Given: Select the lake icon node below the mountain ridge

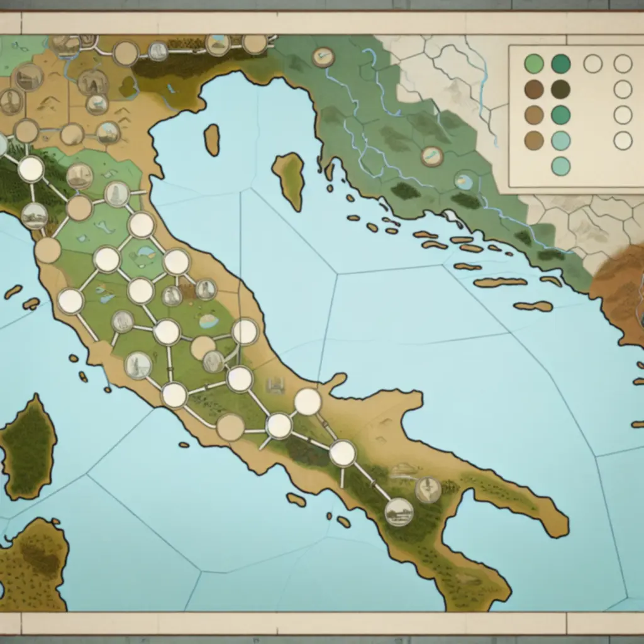Looking at the screenshot, I should 97,104.
